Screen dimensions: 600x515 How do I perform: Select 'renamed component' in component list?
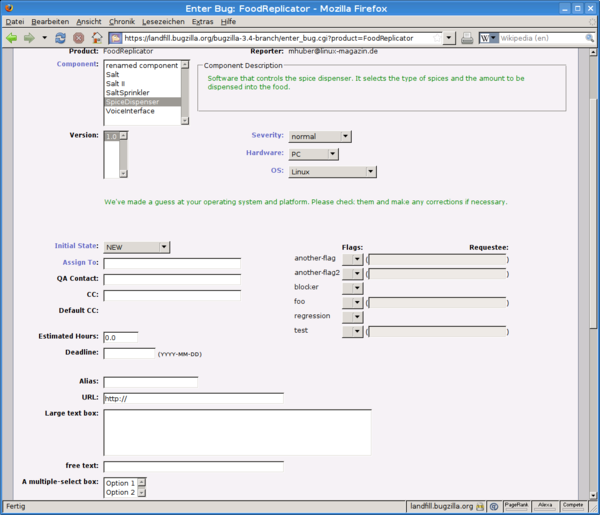[x=142, y=65]
